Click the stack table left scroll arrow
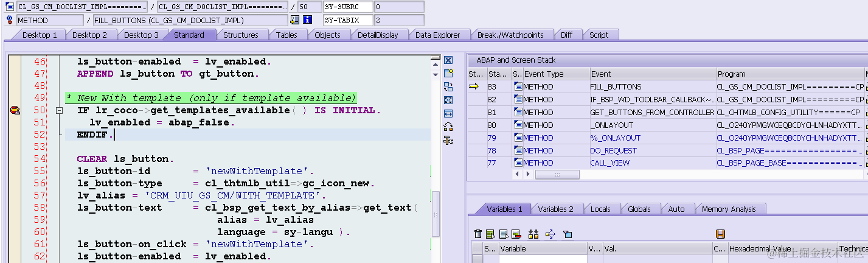The image size is (868, 263). (518, 174)
